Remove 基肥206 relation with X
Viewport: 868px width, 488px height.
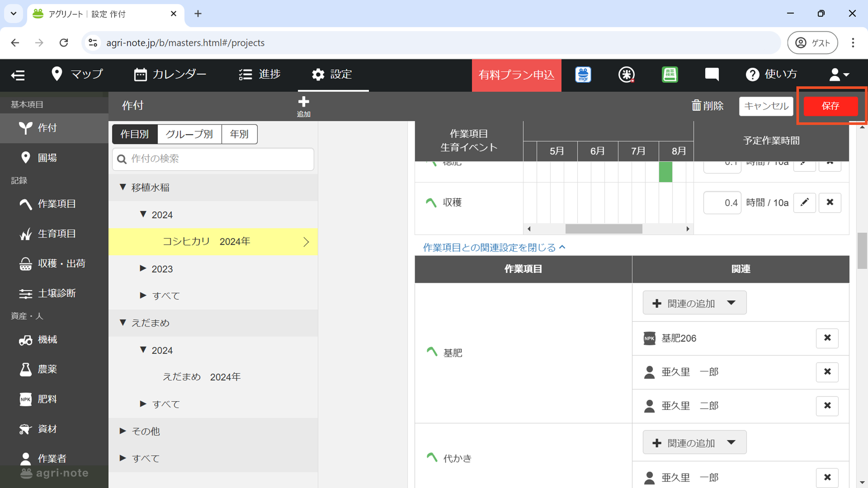[827, 338]
